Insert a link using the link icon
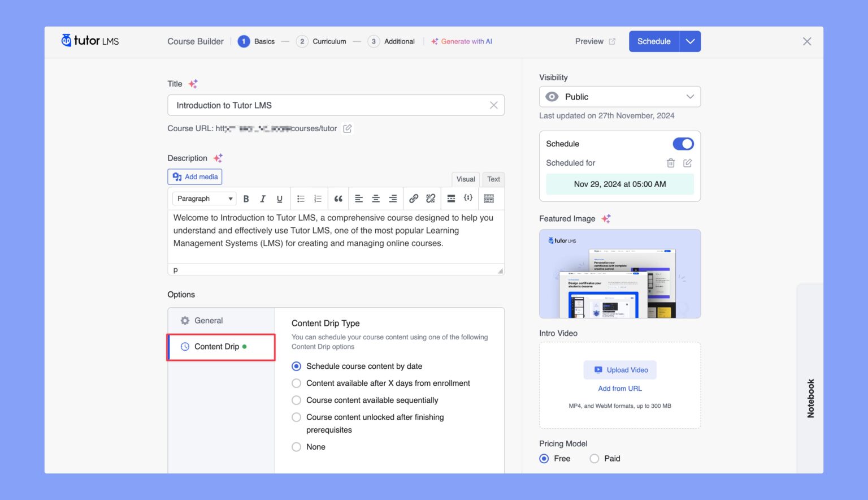The height and width of the screenshot is (500, 868). click(414, 199)
